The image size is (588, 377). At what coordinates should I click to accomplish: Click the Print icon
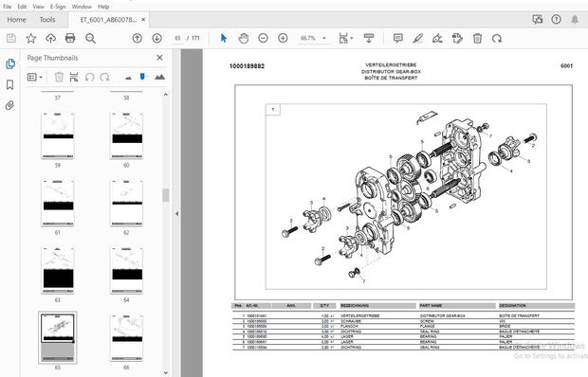pos(70,38)
